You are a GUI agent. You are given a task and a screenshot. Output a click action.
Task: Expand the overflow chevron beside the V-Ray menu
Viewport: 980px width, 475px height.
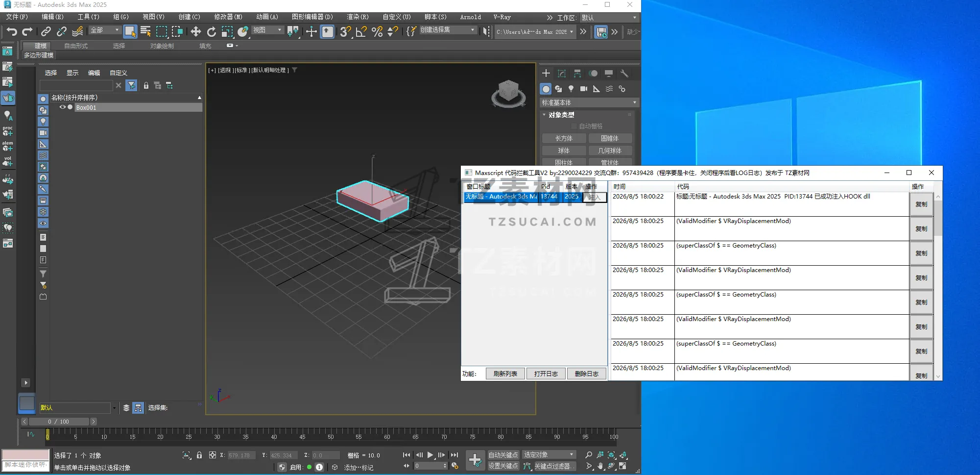550,18
